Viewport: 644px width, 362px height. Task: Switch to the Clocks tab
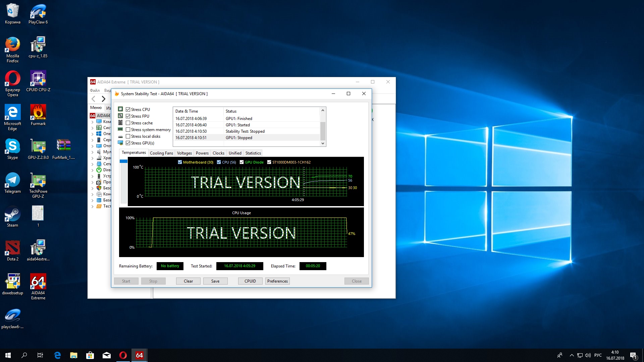coord(218,153)
